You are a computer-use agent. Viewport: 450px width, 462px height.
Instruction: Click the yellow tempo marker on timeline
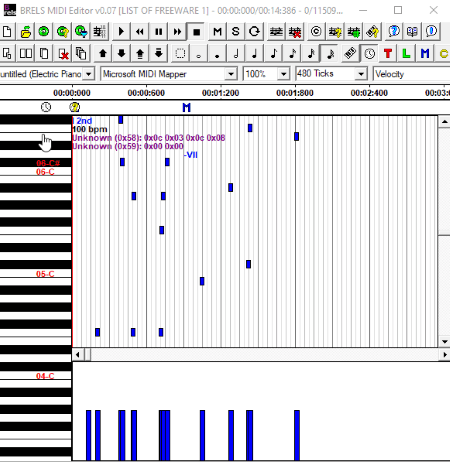75,107
